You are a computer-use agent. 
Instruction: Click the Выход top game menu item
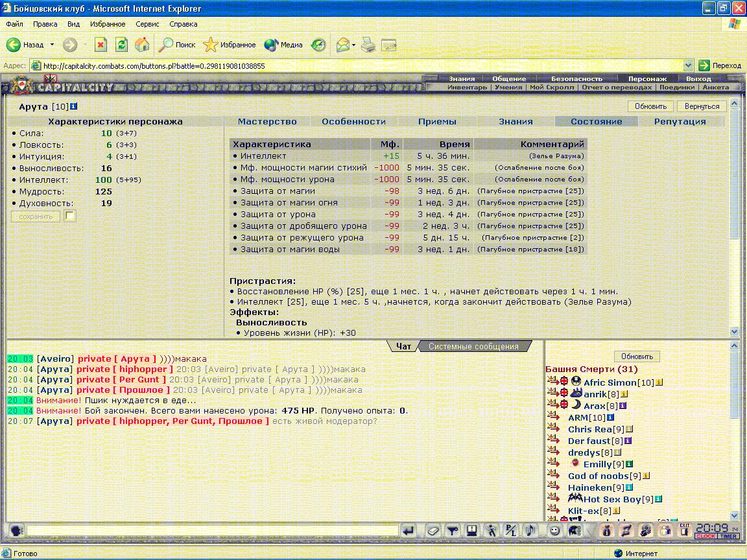coord(698,78)
